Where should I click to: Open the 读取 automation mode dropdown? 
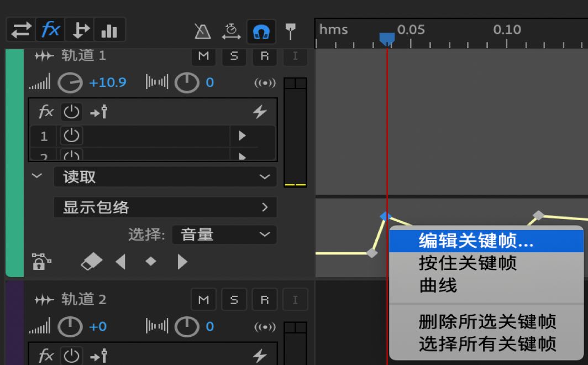point(164,176)
